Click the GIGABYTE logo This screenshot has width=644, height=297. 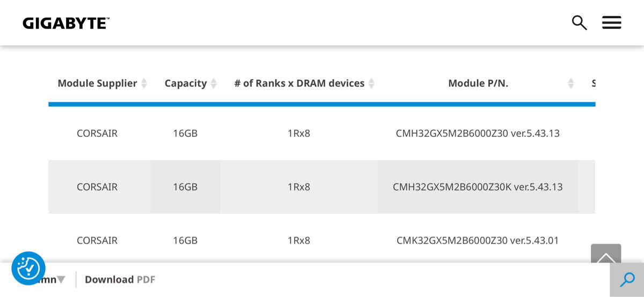tap(66, 23)
